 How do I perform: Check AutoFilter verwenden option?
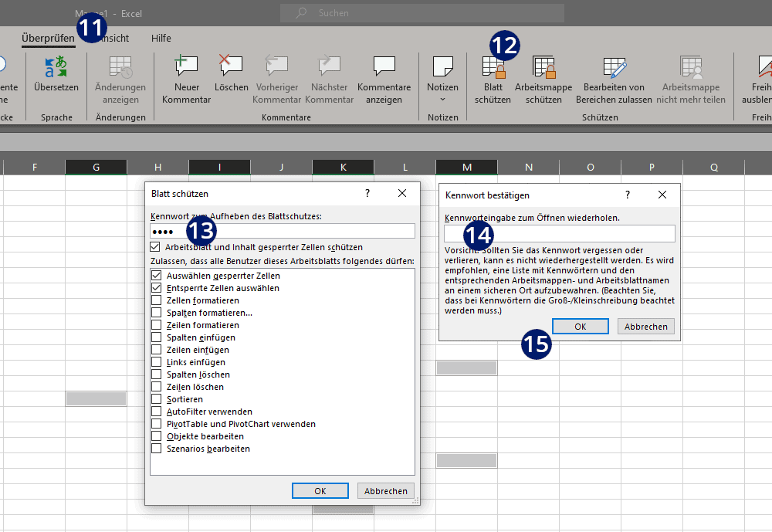click(x=157, y=411)
